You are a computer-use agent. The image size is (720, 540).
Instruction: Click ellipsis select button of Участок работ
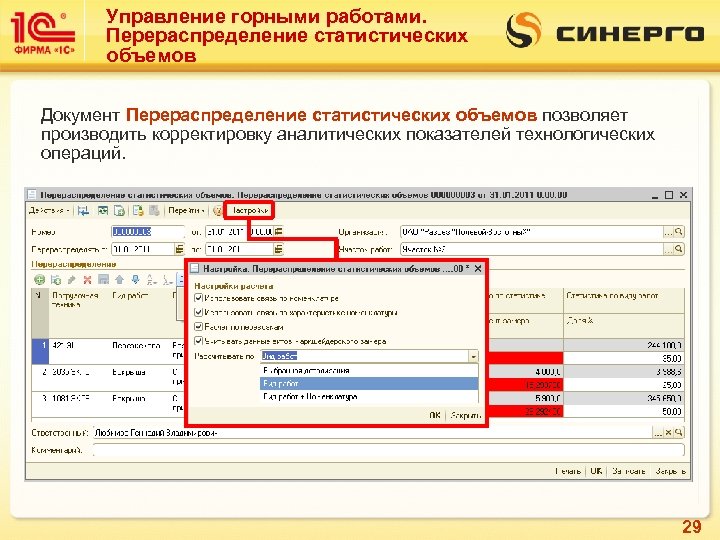(668, 249)
